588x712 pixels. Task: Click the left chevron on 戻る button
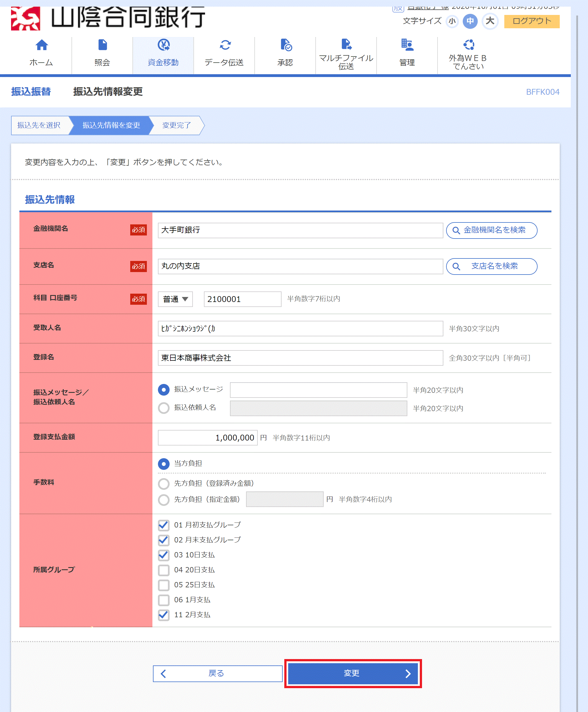click(163, 673)
